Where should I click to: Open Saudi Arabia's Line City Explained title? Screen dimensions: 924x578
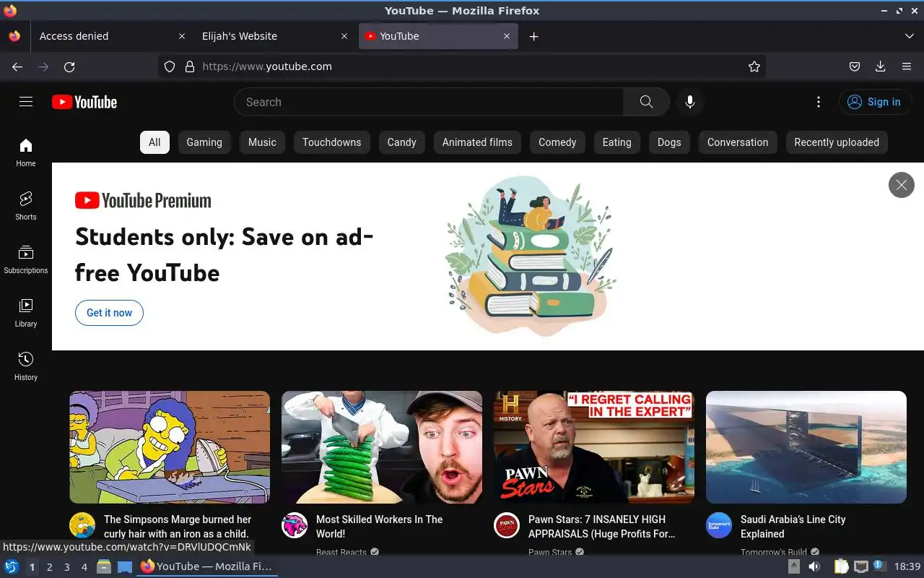click(793, 527)
